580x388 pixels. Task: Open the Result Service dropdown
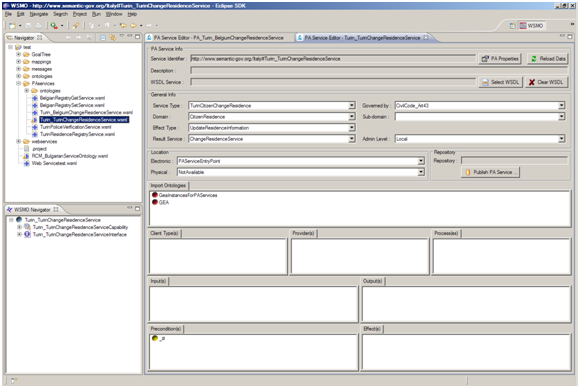pos(352,139)
